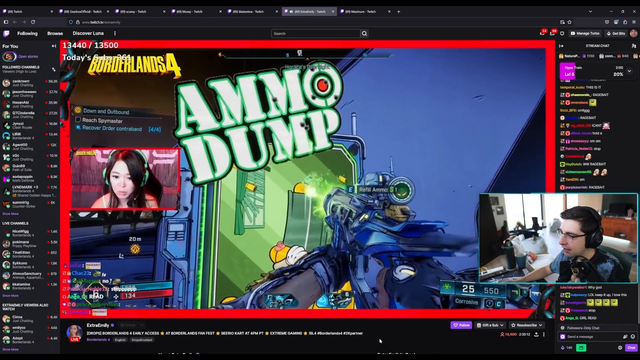Click the magnifier search button
This screenshot has height=360, width=640.
(364, 33)
